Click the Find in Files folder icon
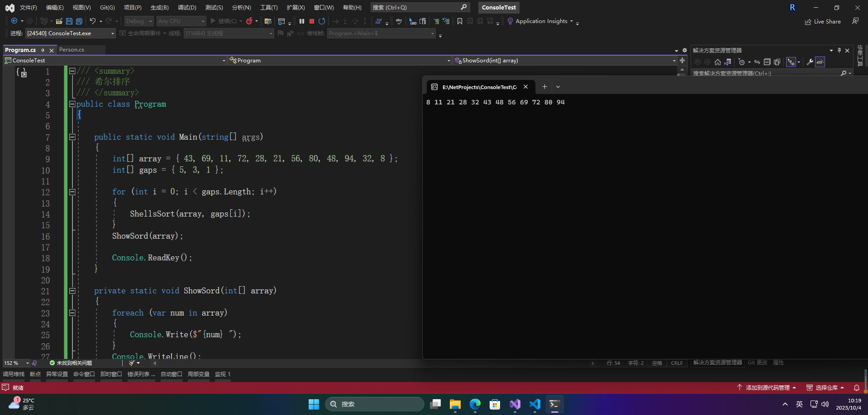 pyautogui.click(x=268, y=21)
